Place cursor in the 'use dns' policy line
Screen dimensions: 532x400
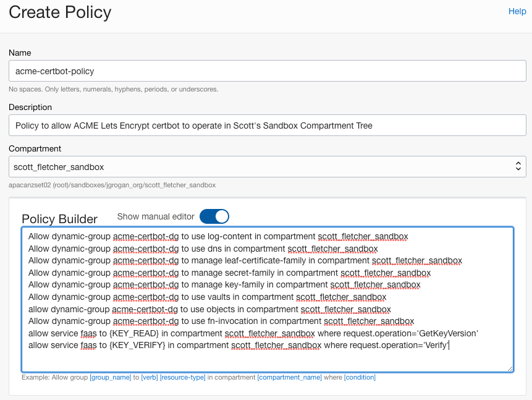point(203,249)
